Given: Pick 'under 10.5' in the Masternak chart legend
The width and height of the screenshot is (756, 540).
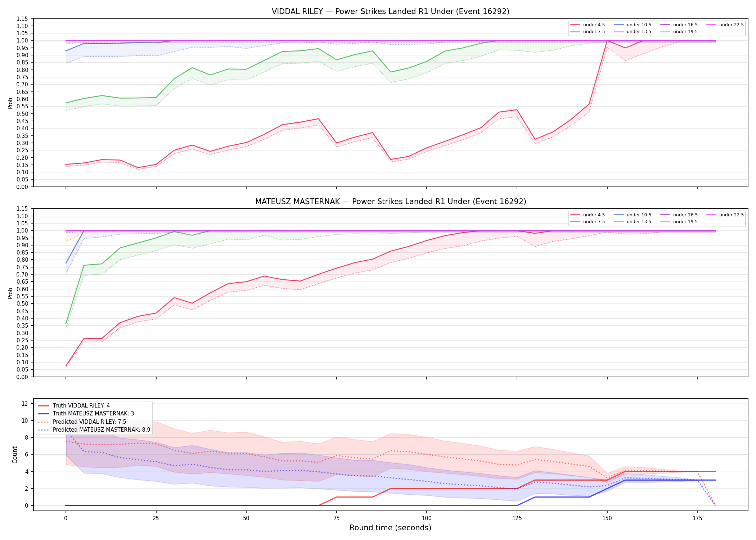Looking at the screenshot, I should [633, 215].
